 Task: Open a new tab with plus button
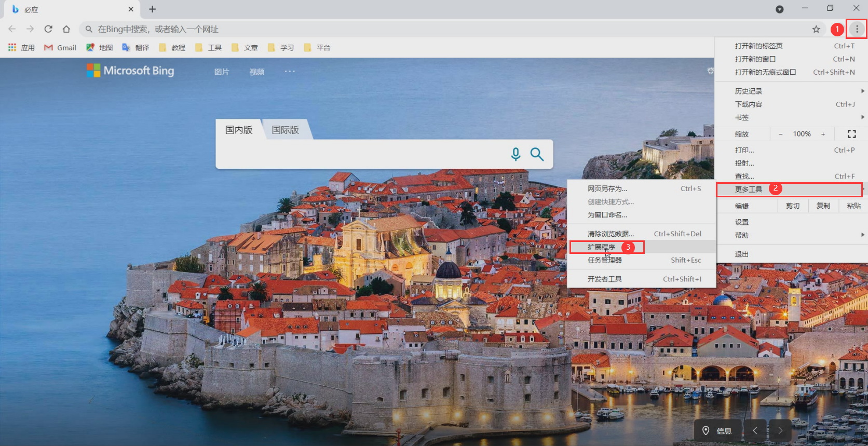click(152, 9)
